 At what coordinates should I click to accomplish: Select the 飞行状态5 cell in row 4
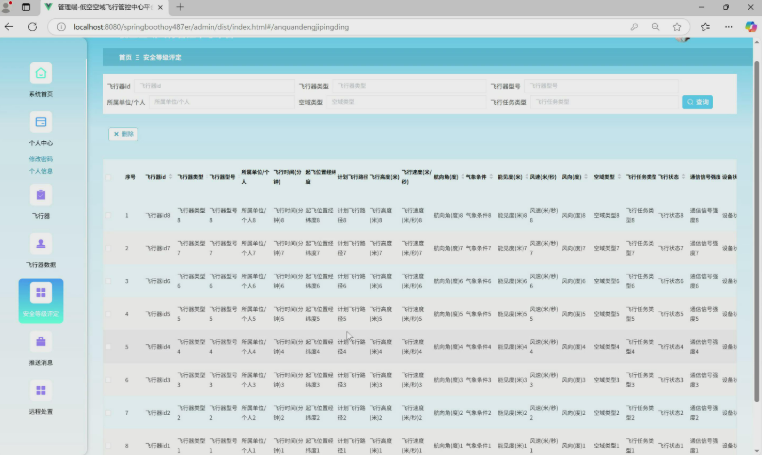click(671, 314)
